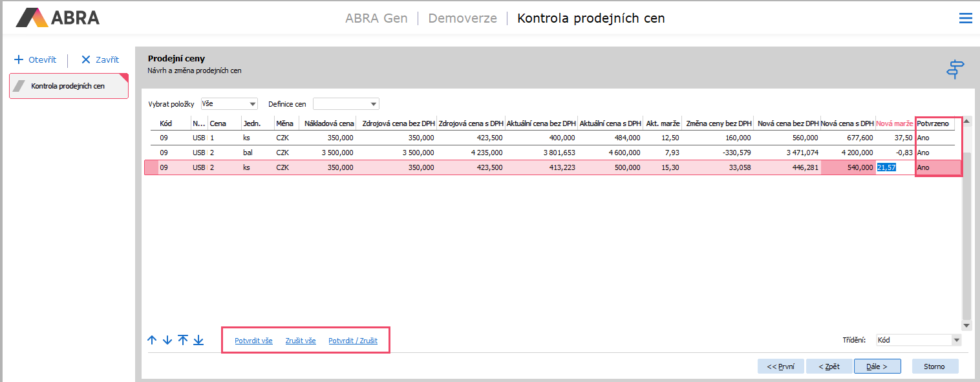The image size is (980, 382).
Task: Click the Změna ceny bez DPH header
Action: [x=718, y=123]
